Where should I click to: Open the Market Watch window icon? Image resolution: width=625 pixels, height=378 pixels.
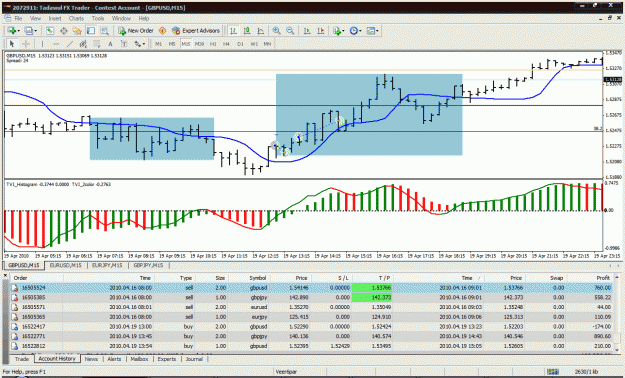(49, 31)
